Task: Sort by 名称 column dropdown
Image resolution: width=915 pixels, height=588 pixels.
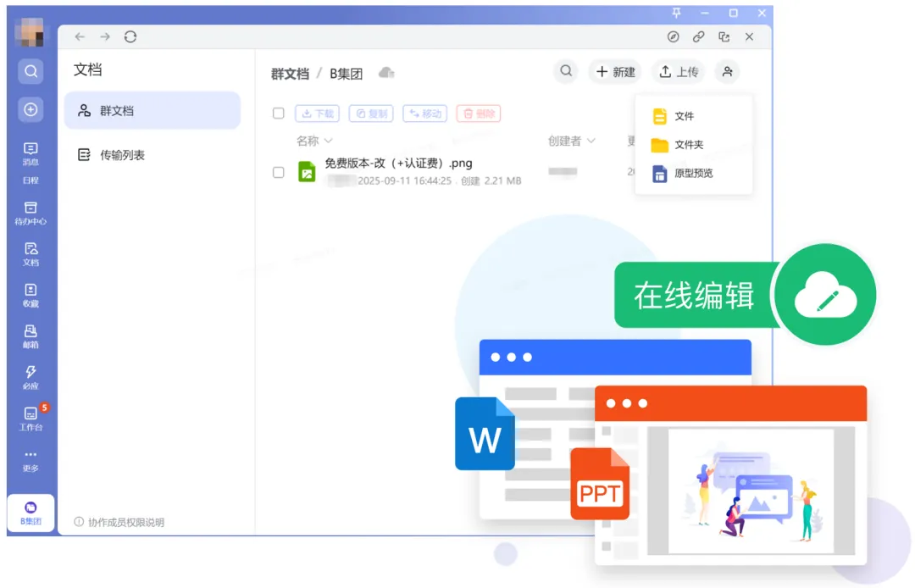Action: [314, 141]
